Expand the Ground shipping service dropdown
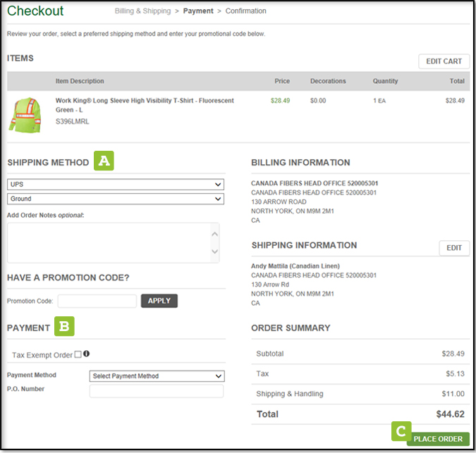The height and width of the screenshot is (453, 476). [116, 199]
